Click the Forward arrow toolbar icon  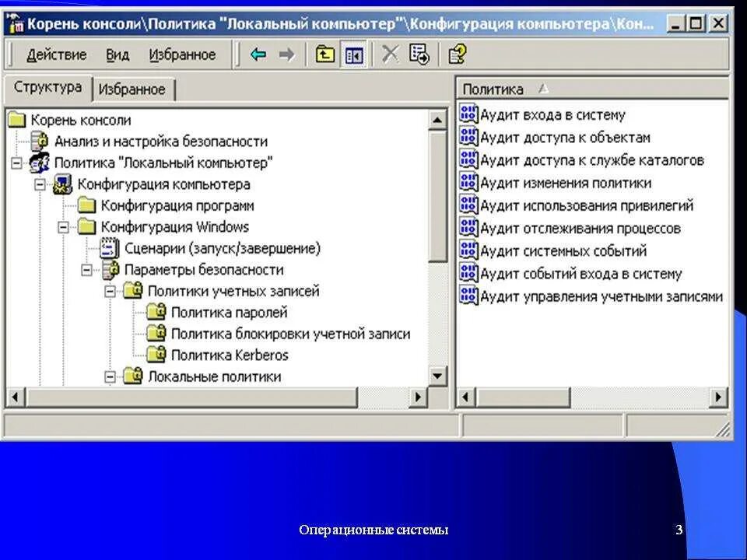287,54
